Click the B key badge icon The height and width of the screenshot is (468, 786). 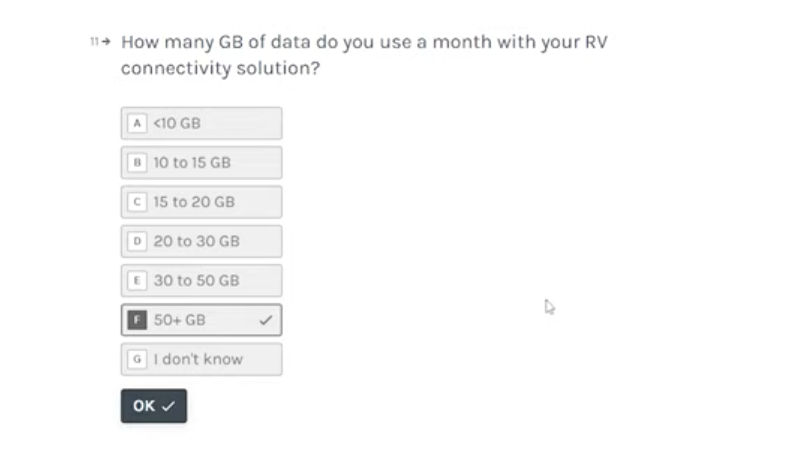coord(137,162)
